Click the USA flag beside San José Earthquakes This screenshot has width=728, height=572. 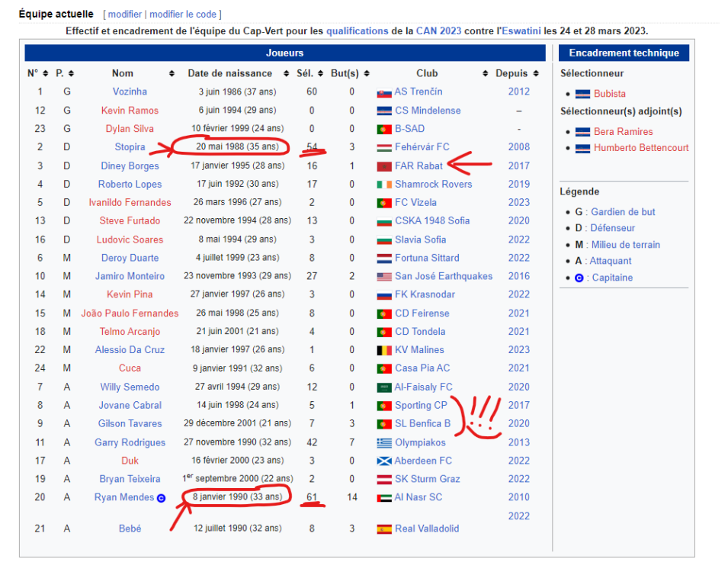pos(384,277)
